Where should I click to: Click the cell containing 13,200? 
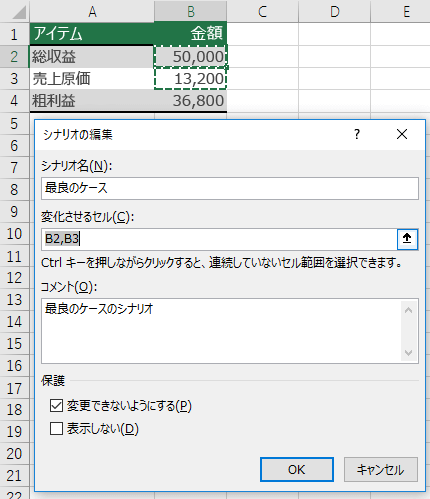coord(191,79)
